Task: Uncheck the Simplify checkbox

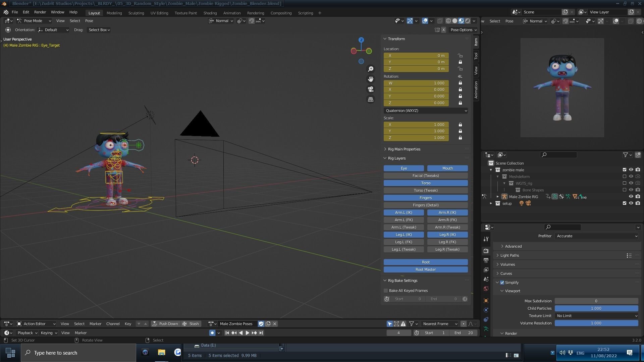Action: click(x=502, y=283)
